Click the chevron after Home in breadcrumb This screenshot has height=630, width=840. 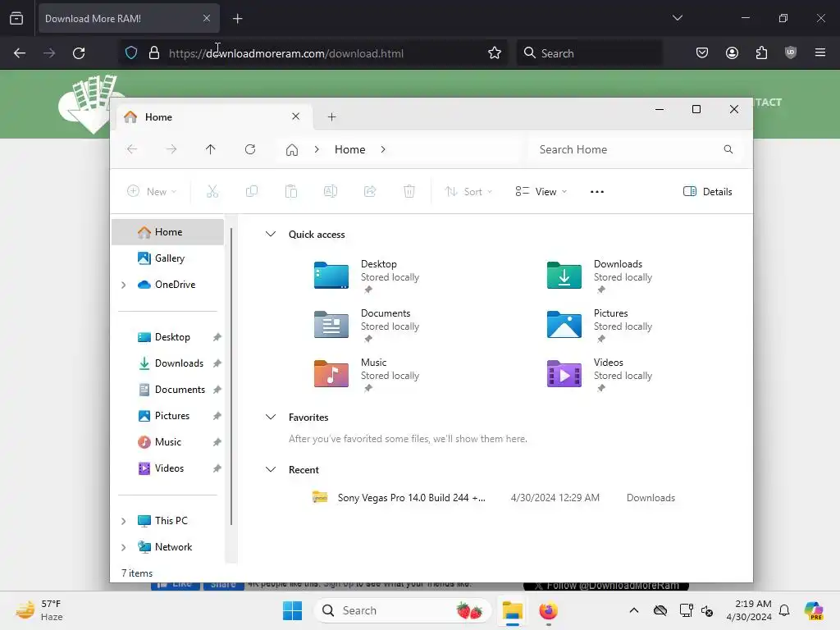[x=383, y=149]
